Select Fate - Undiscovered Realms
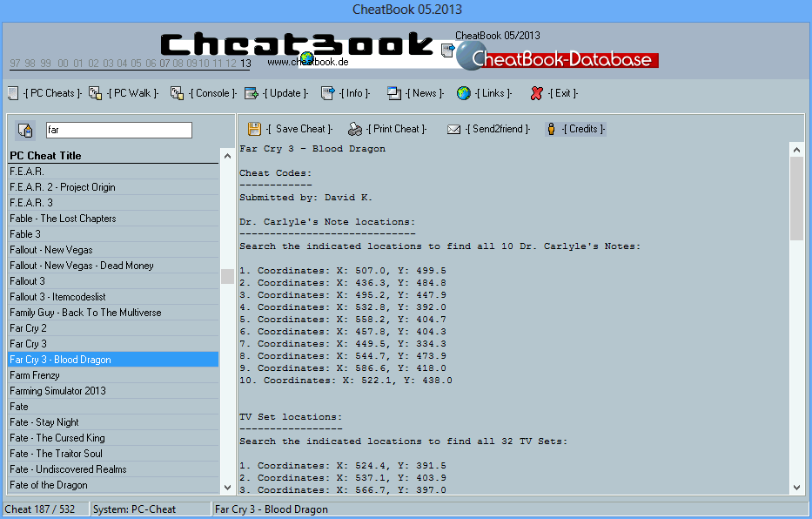 113,469
